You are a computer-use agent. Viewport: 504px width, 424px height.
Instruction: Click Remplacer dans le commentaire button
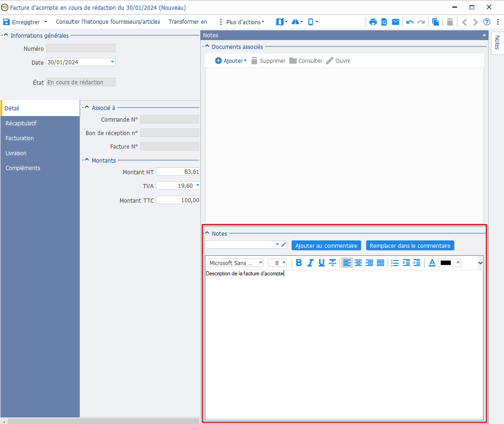pyautogui.click(x=410, y=246)
